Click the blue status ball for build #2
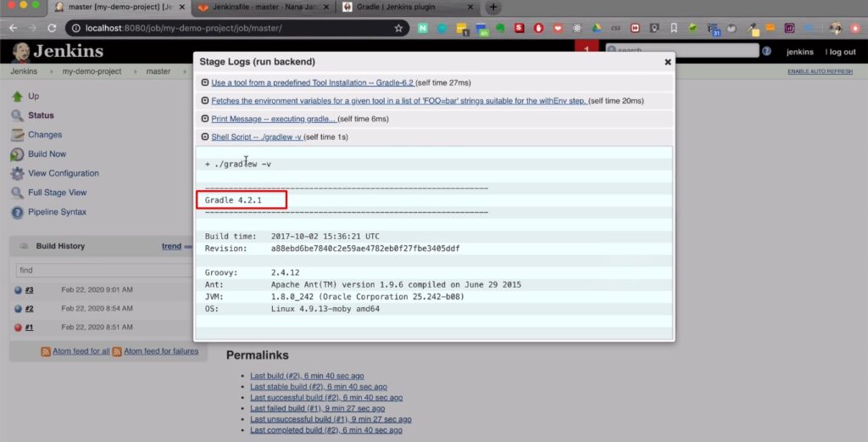The image size is (868, 442). pyautogui.click(x=18, y=309)
